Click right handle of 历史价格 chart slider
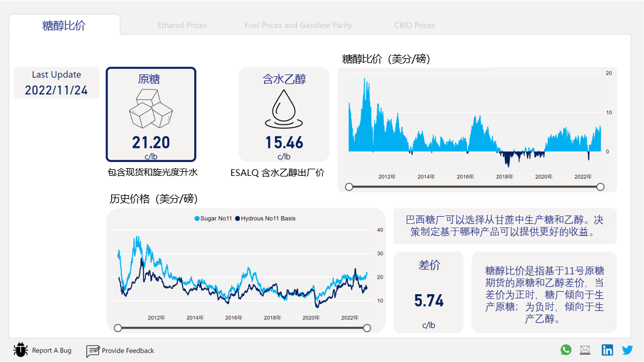The width and height of the screenshot is (644, 362). 367,328
